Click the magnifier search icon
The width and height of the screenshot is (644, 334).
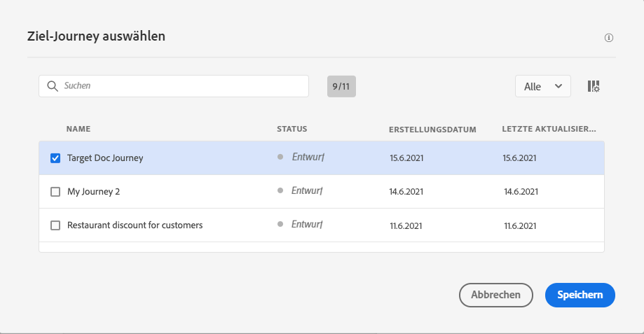52,86
